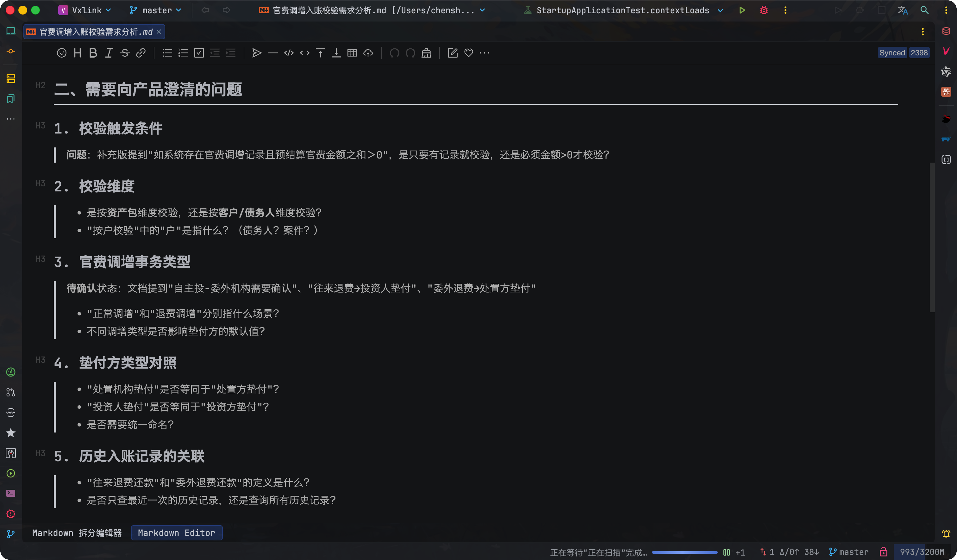Pause the background scanning process
This screenshot has width=957, height=560.
(x=727, y=552)
